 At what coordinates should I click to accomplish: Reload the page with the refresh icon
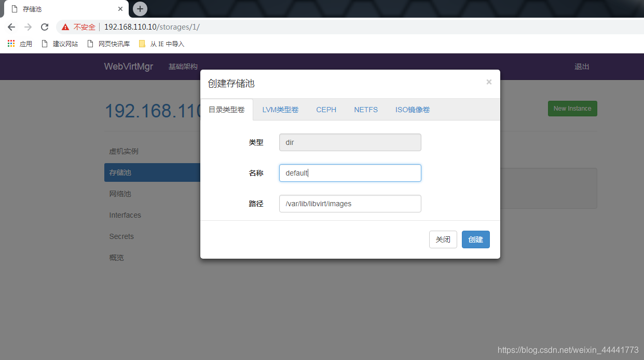click(x=45, y=27)
